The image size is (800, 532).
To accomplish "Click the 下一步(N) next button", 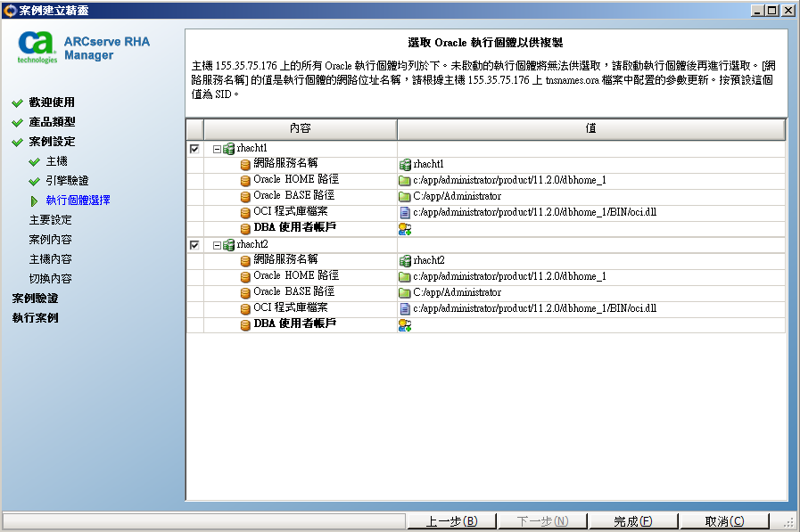I will click(542, 521).
